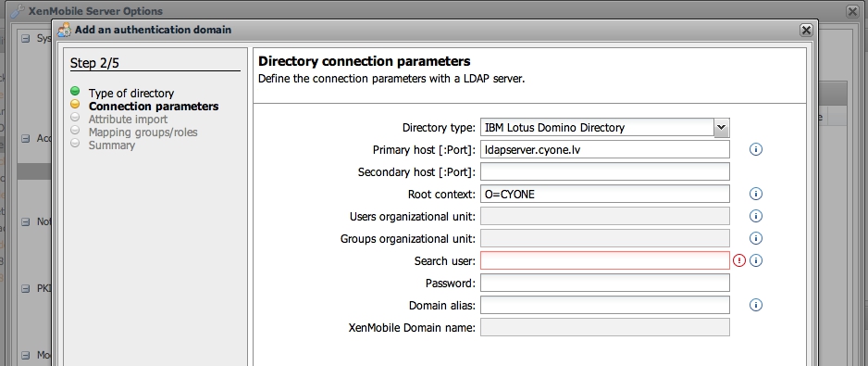This screenshot has width=868, height=366.
Task: Click the Users organizational unit field
Action: [x=604, y=216]
